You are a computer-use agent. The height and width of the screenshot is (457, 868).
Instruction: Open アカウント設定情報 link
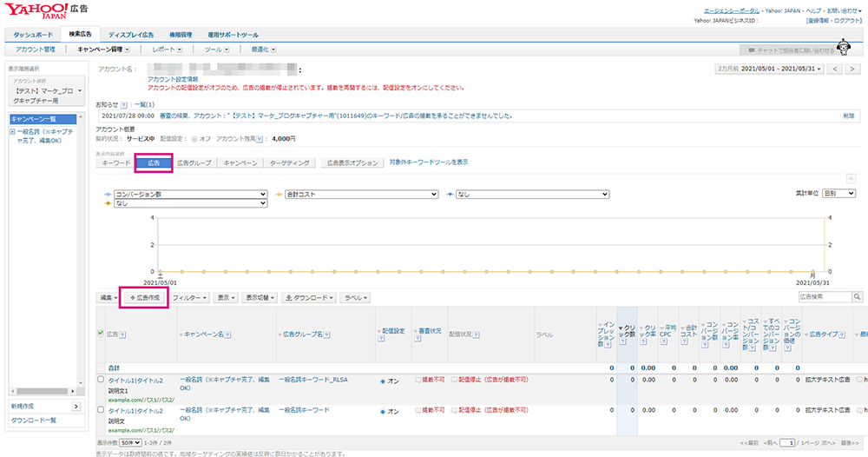click(173, 79)
